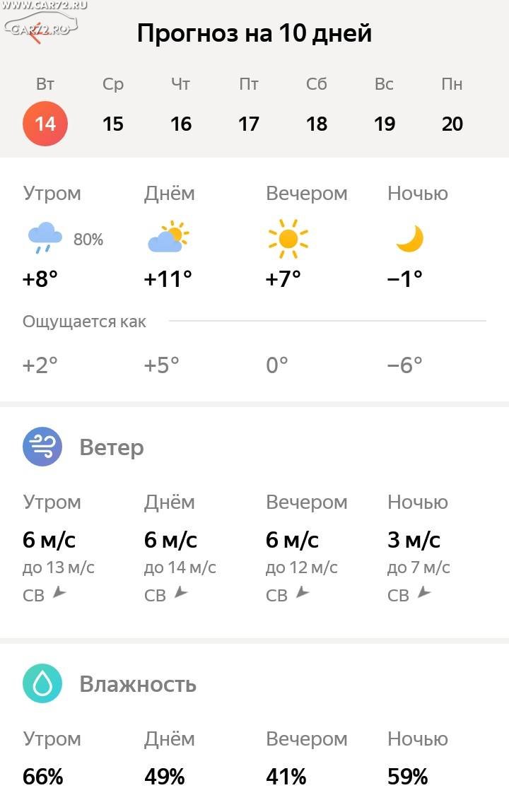Tap the teal humidity droplet icon
The height and width of the screenshot is (812, 509).
(x=42, y=684)
